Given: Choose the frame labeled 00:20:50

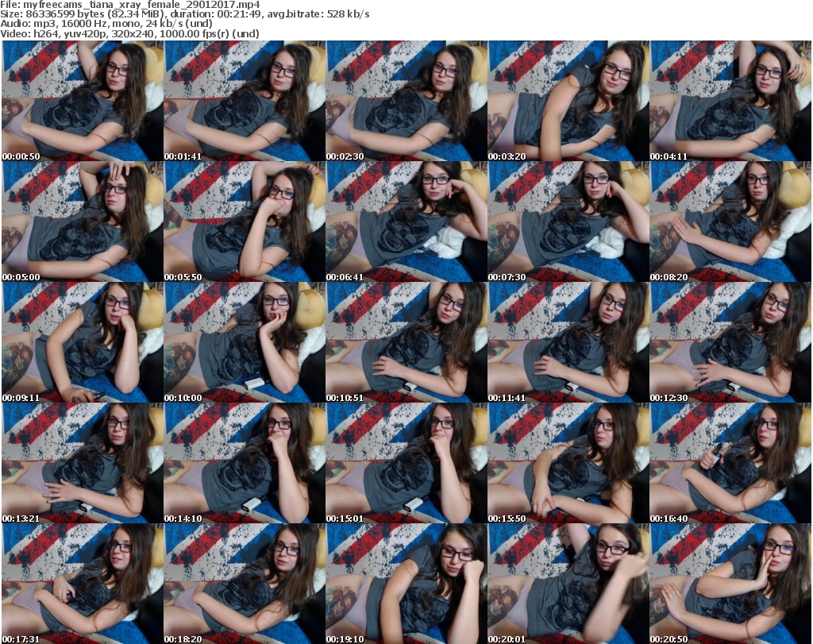Looking at the screenshot, I should (x=730, y=584).
